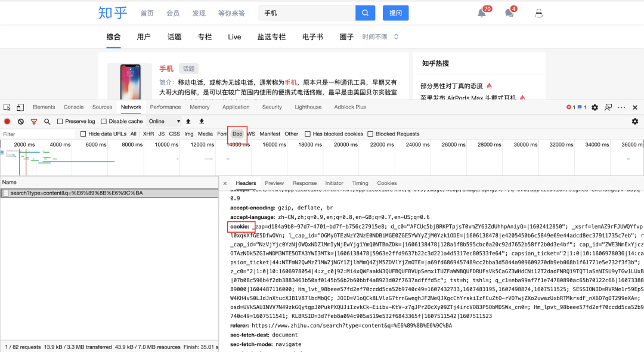Open the user profile avatar icon
This screenshot has width=644, height=352.
click(x=539, y=14)
